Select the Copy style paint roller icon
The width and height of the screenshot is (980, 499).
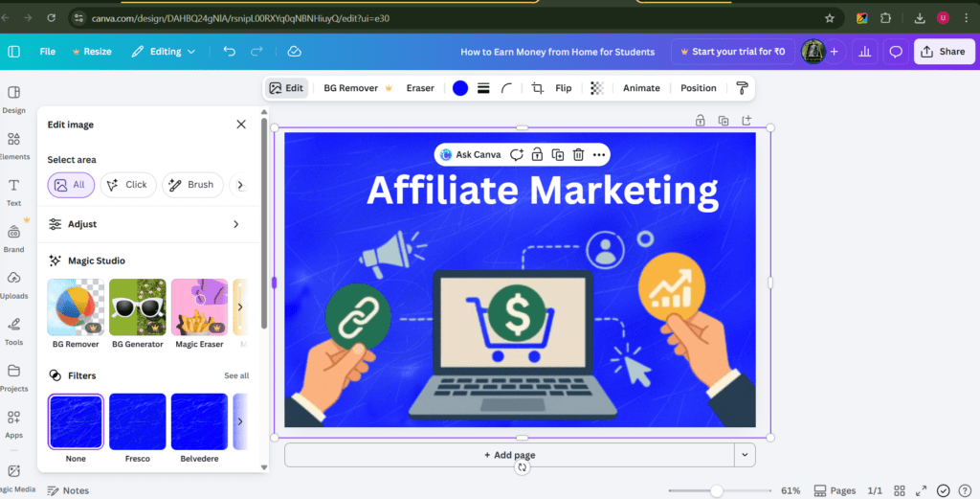point(742,88)
